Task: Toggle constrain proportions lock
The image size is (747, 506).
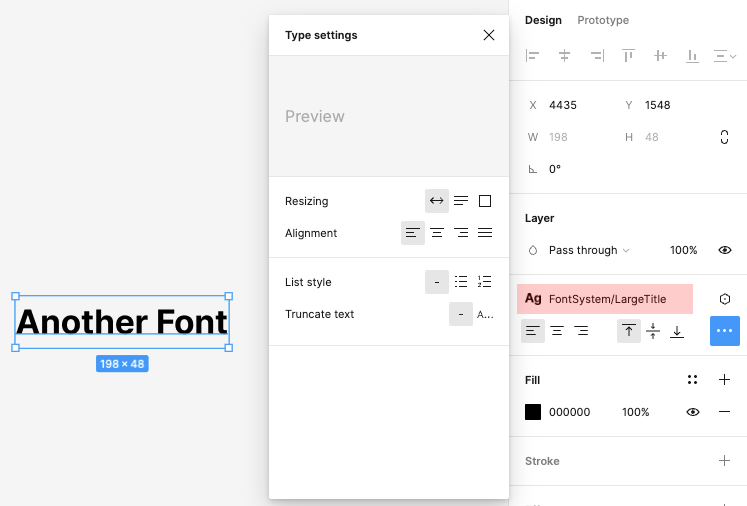Action: (724, 137)
